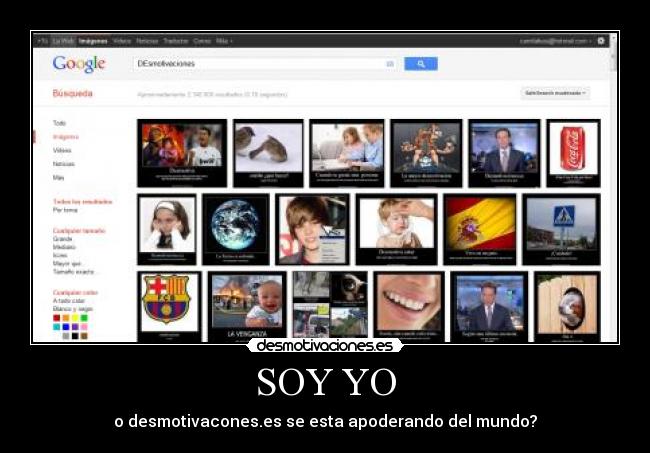Open the Coca-Cola can thumbnail
Image resolution: width=650 pixels, height=453 pixels.
[573, 153]
